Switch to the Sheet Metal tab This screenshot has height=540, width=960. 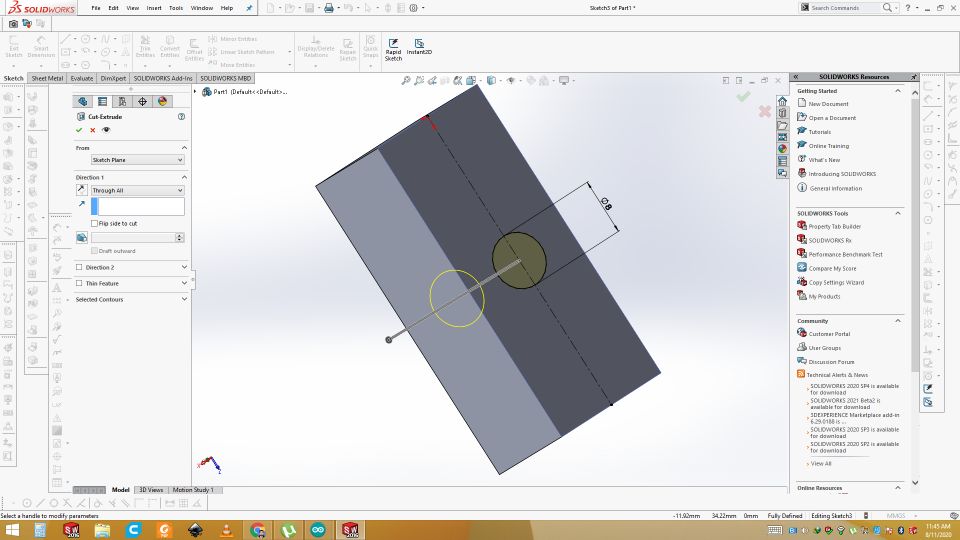tap(47, 78)
